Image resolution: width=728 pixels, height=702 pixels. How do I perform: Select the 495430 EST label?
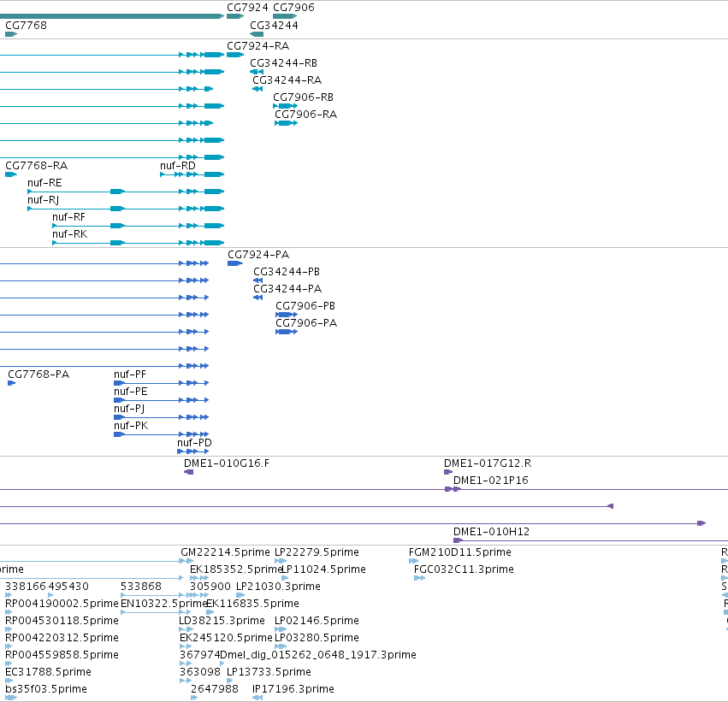click(x=68, y=587)
